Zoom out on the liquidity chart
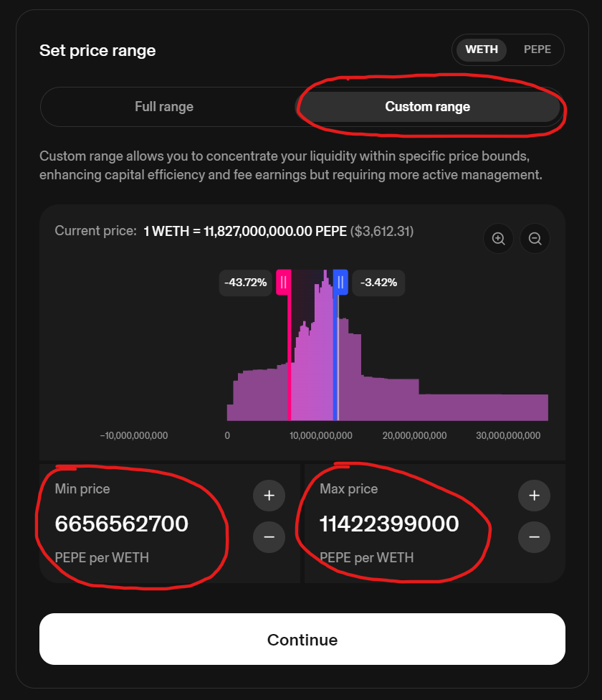This screenshot has height=700, width=602. pos(535,239)
